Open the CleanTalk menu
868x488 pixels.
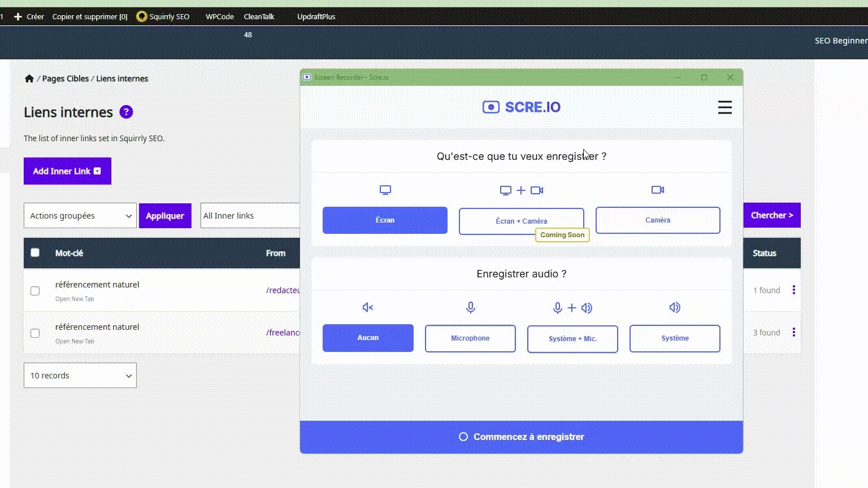(x=259, y=16)
